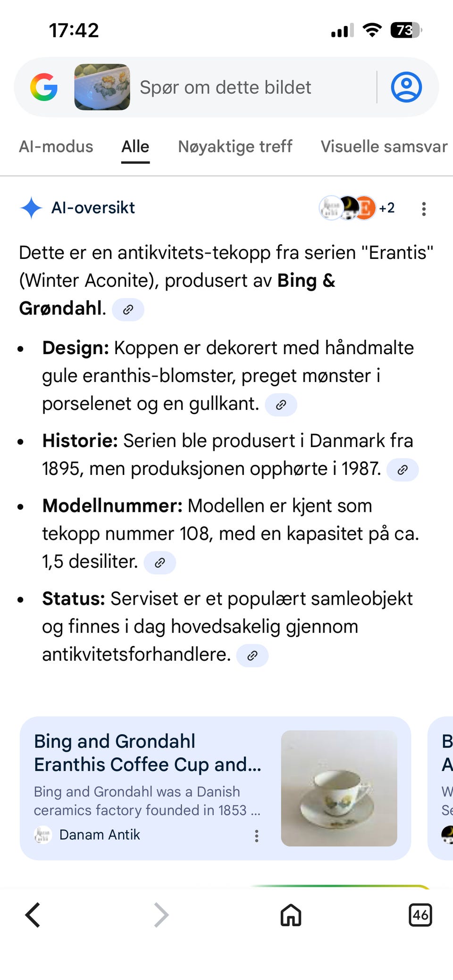Open three-dot menu on Danam Antik card
Viewport: 453px width, 980px height.
257,836
